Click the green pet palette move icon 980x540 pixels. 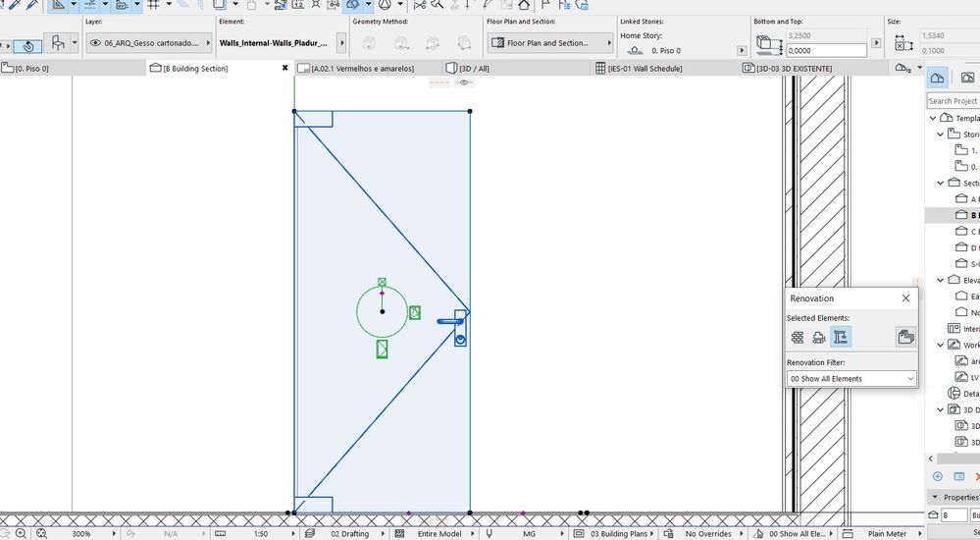tap(414, 313)
